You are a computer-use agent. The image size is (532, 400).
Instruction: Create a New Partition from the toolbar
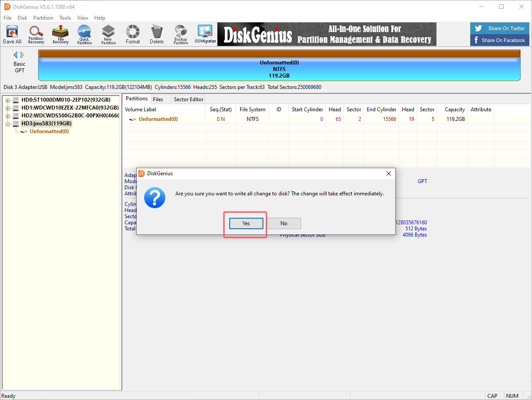[x=108, y=35]
